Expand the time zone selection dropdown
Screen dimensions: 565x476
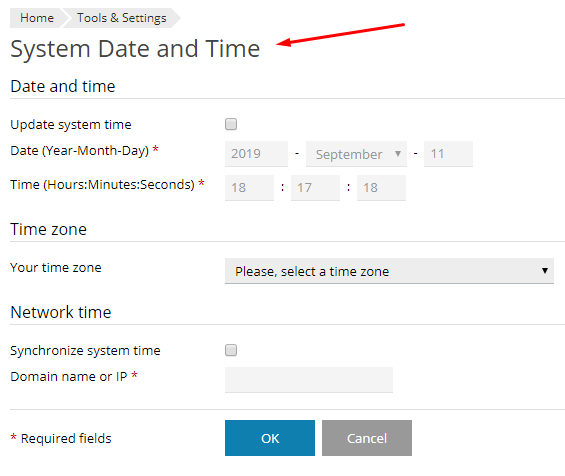pyautogui.click(x=389, y=271)
